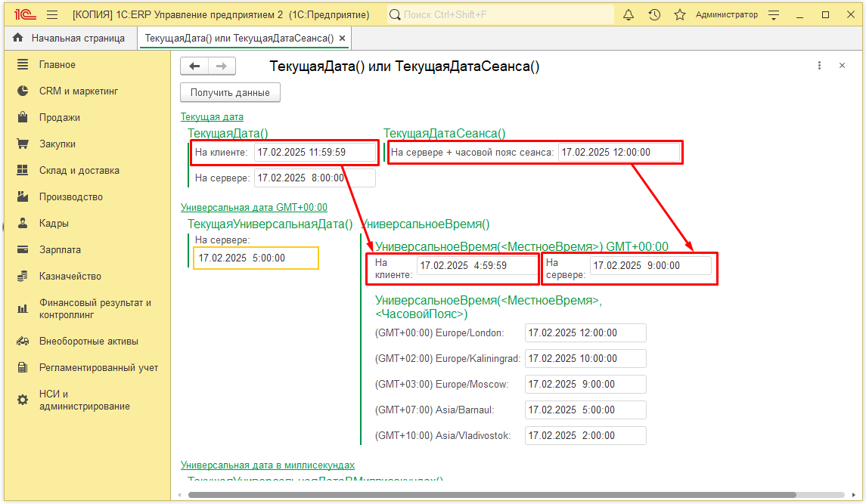Click the back arrow navigation button
Screen dimensions: 866x504
[194, 66]
